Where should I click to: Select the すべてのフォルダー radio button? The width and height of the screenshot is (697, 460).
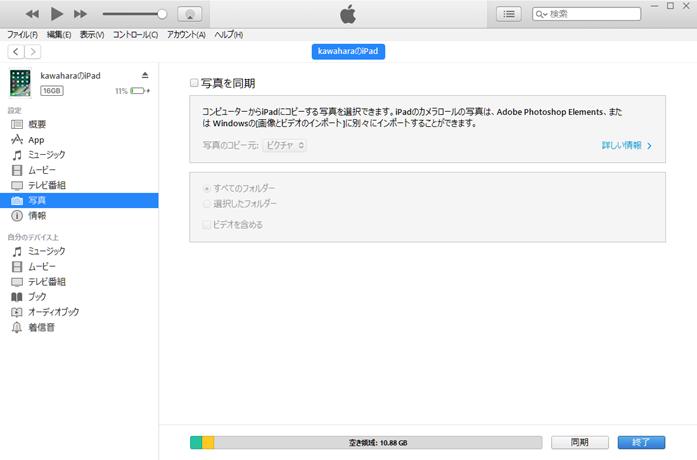[206, 188]
